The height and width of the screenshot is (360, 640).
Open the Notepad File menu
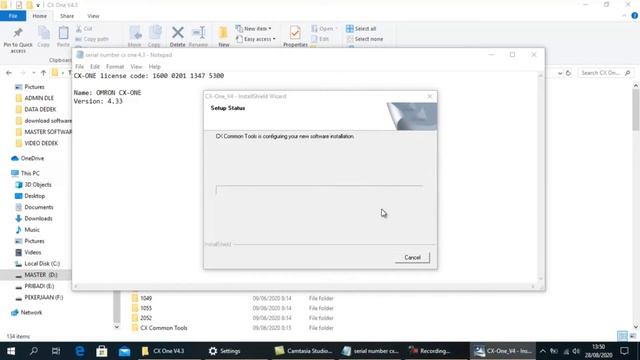[80, 67]
